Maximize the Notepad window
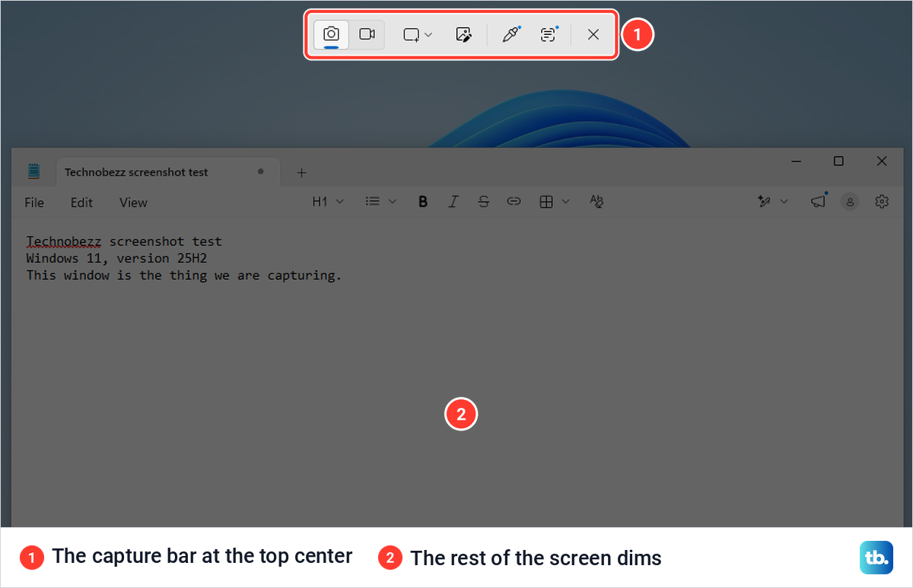Image resolution: width=913 pixels, height=588 pixels. [x=838, y=161]
